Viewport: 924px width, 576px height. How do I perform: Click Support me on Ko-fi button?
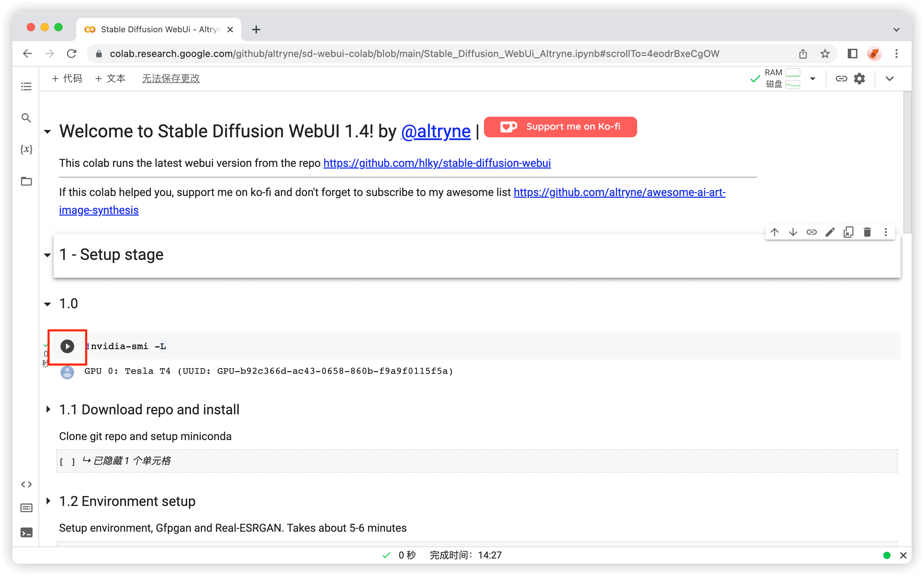tap(560, 126)
